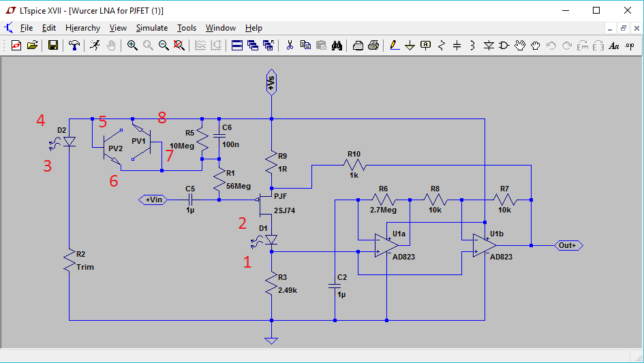Tile windows horizontally icon
Image resolution: width=644 pixels, height=363 pixels.
point(237,45)
